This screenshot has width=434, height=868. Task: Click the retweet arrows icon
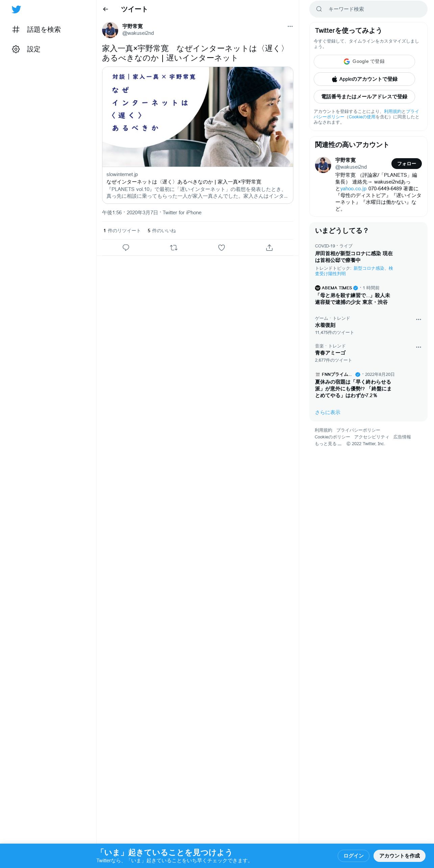174,248
